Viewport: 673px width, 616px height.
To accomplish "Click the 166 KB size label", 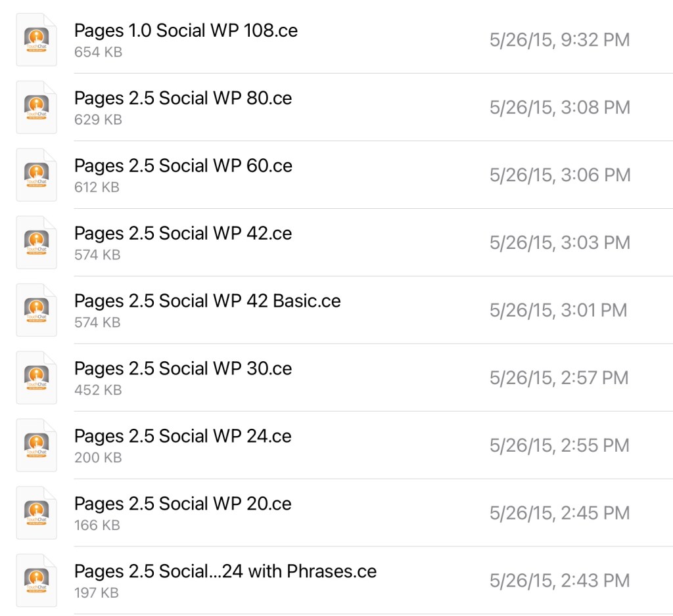I will pos(97,525).
